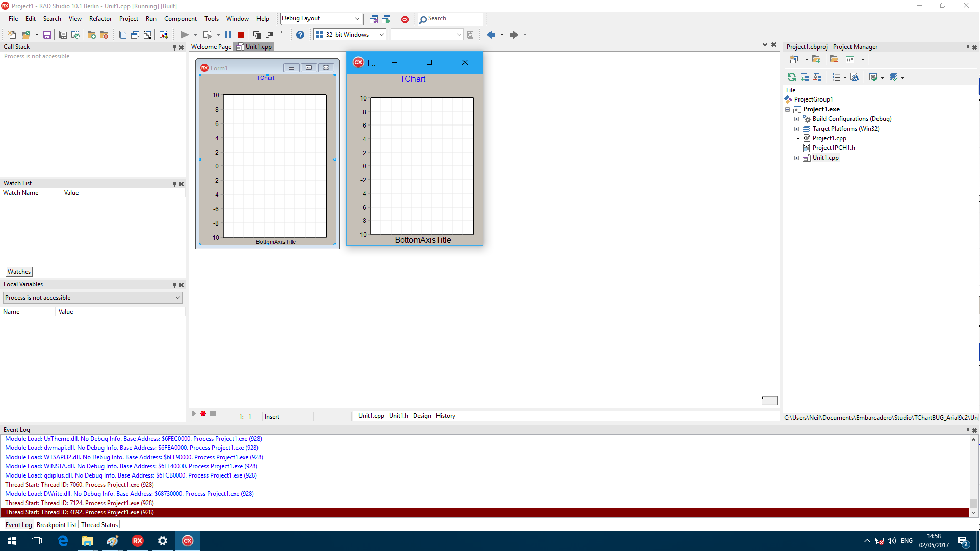Click the Trace Into debug icon
Image resolution: width=980 pixels, height=551 pixels.
click(x=257, y=35)
